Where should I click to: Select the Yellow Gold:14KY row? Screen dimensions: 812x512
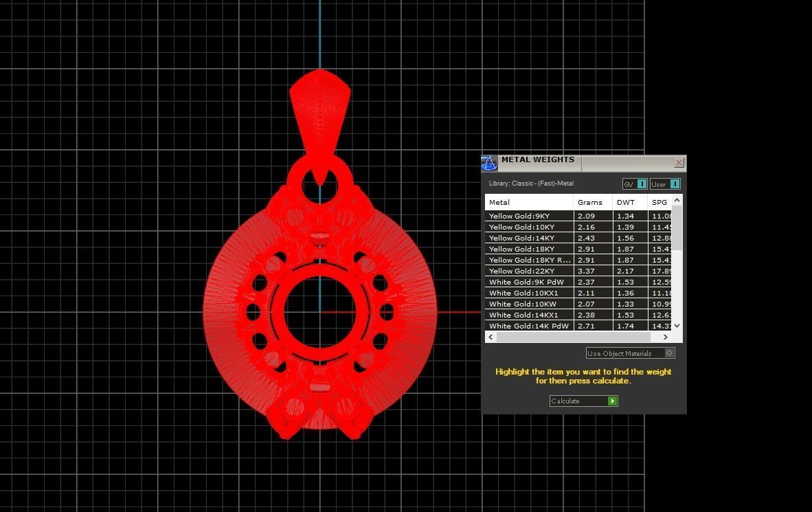click(578, 238)
